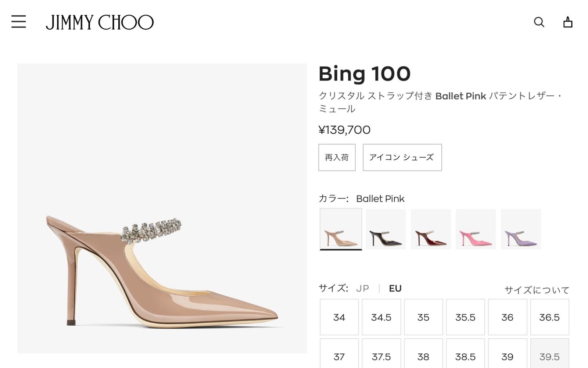
Task: Click the search magnifier icon
Action: click(539, 22)
